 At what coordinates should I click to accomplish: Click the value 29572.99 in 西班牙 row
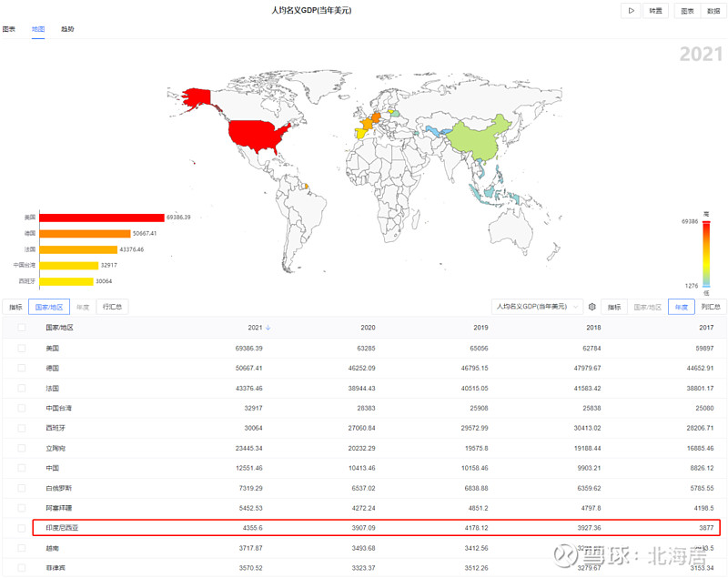pyautogui.click(x=474, y=428)
